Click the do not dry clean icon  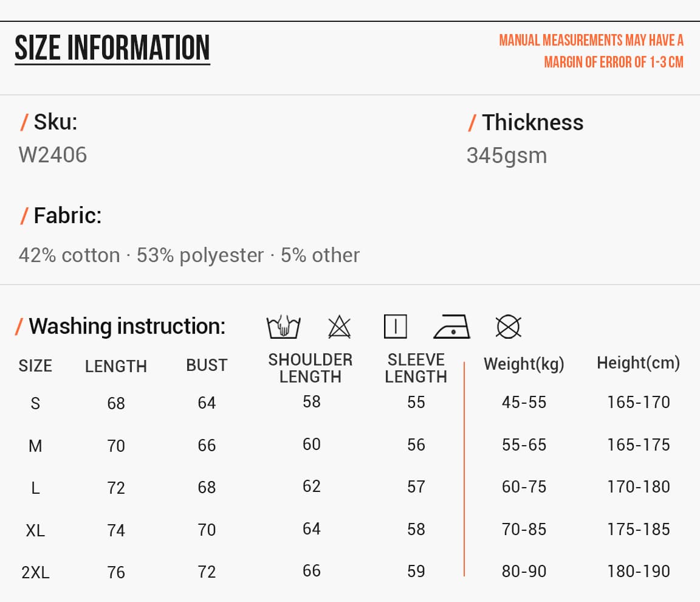point(508,327)
